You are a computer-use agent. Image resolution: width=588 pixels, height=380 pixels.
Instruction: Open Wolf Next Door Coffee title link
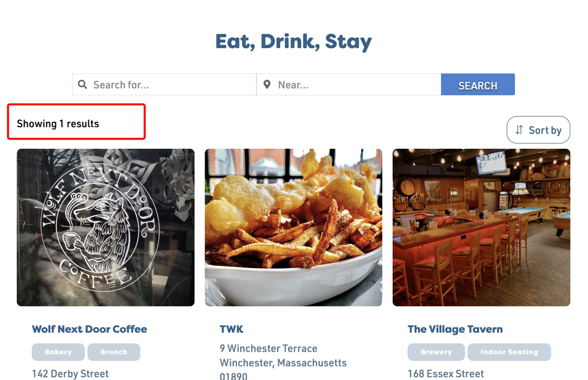pos(89,329)
